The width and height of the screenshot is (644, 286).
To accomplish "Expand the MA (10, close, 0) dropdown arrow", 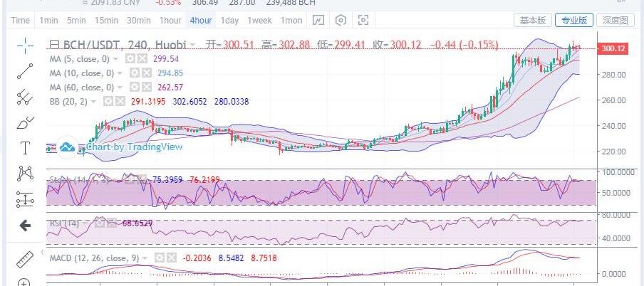I will tap(119, 73).
